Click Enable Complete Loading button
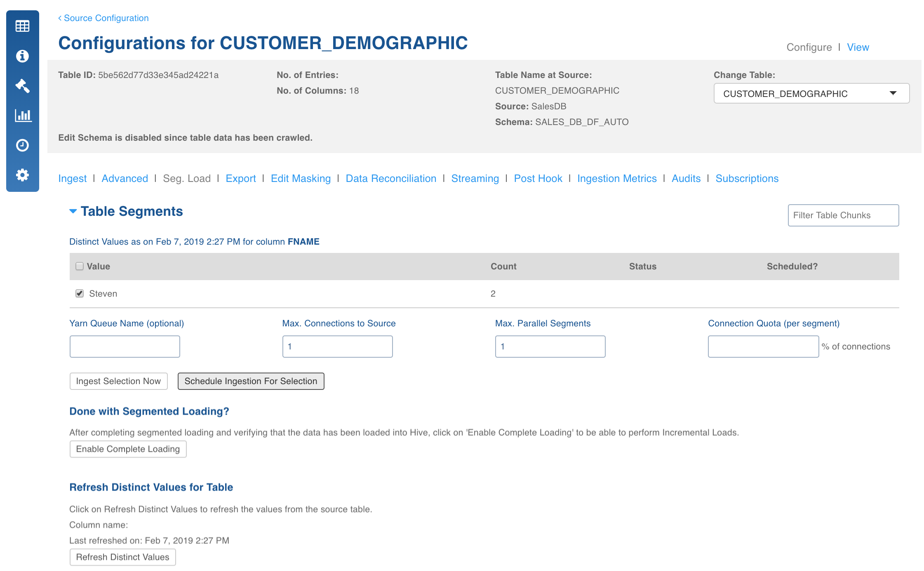The height and width of the screenshot is (571, 924). (128, 449)
